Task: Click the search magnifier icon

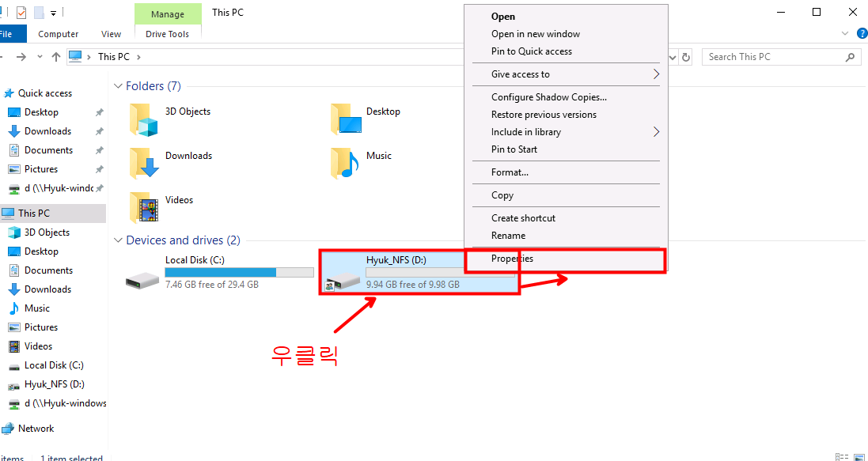Action: coord(850,57)
